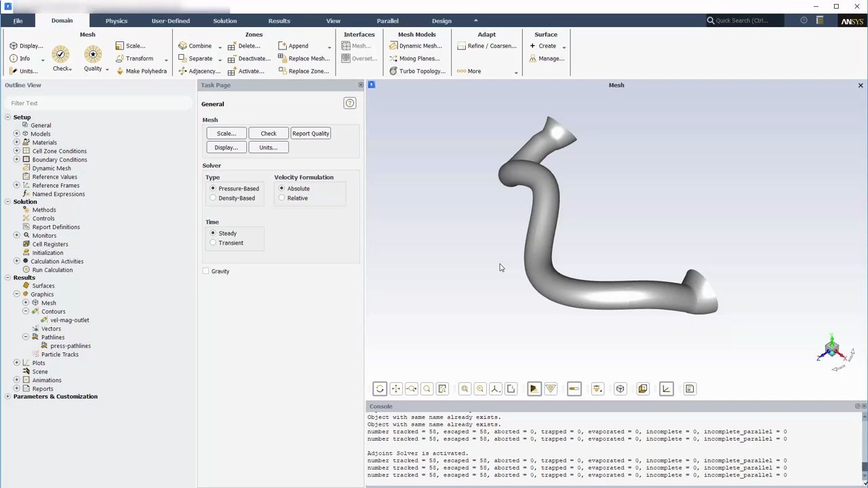Collapse the Setup section in Outline View
The height and width of the screenshot is (488, 868).
point(6,117)
